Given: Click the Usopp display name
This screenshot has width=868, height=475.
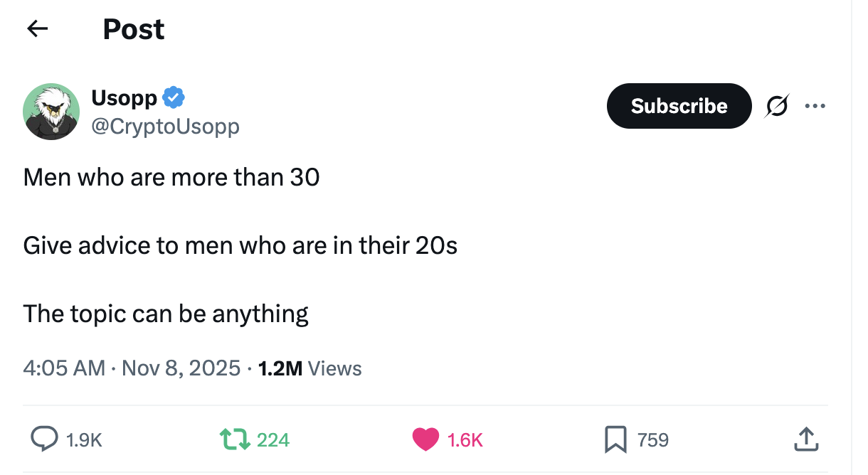Looking at the screenshot, I should 124,97.
